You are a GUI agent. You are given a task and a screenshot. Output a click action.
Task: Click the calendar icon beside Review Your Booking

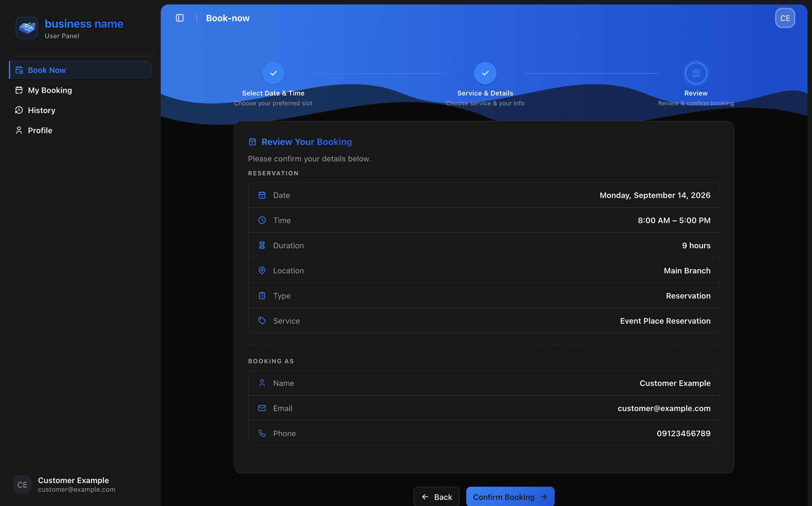(x=253, y=142)
